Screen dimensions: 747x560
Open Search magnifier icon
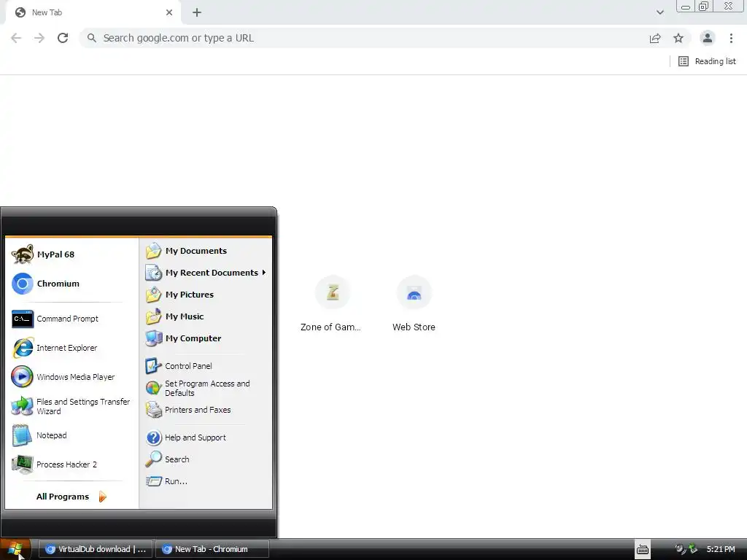coord(153,459)
